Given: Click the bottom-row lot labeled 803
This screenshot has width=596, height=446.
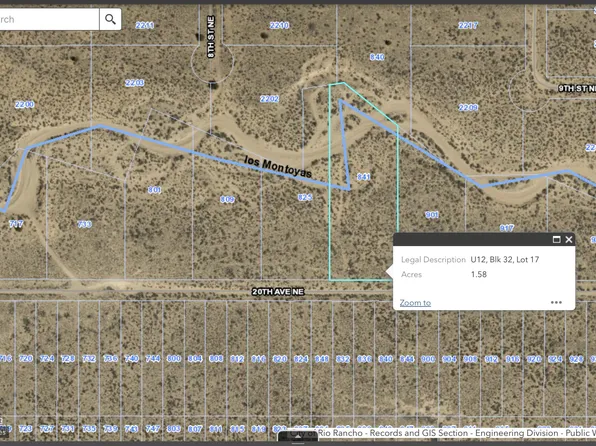Looking at the screenshot, I should [173, 429].
